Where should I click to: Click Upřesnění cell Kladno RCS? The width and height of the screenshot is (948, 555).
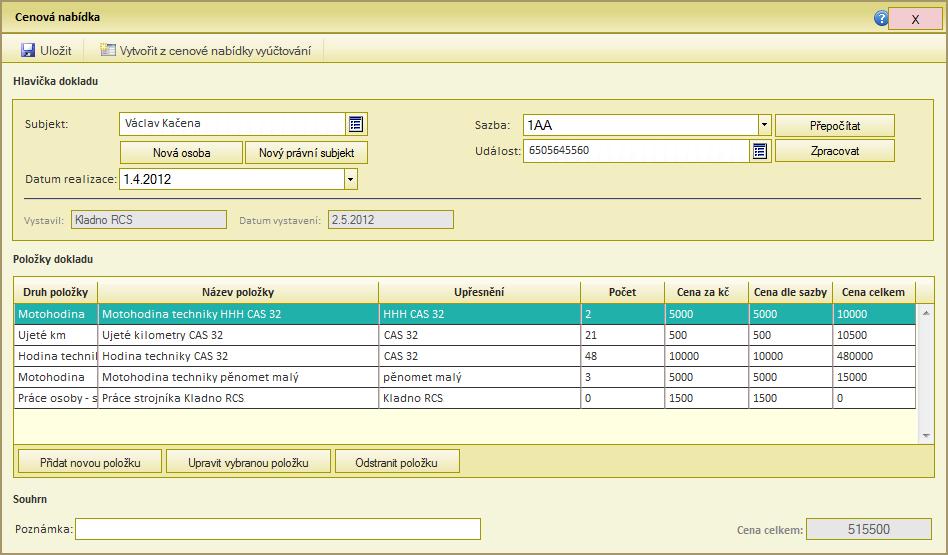(x=479, y=398)
